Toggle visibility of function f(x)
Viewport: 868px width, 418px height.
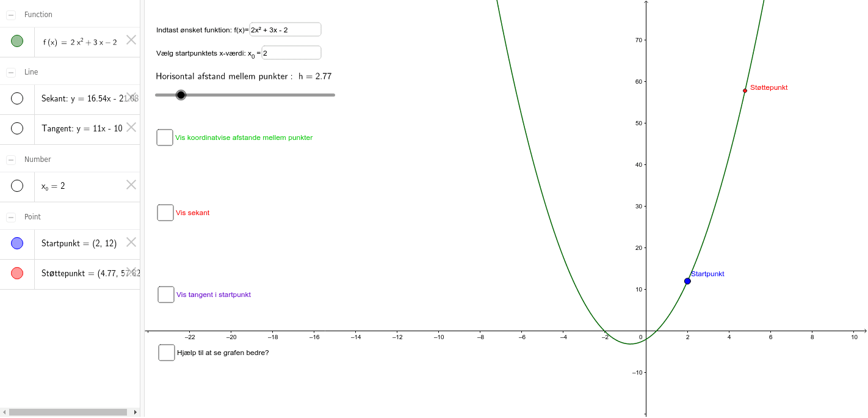[17, 41]
